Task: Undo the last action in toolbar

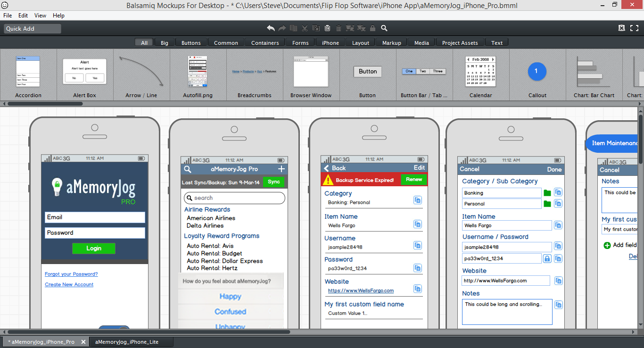Action: 271,28
